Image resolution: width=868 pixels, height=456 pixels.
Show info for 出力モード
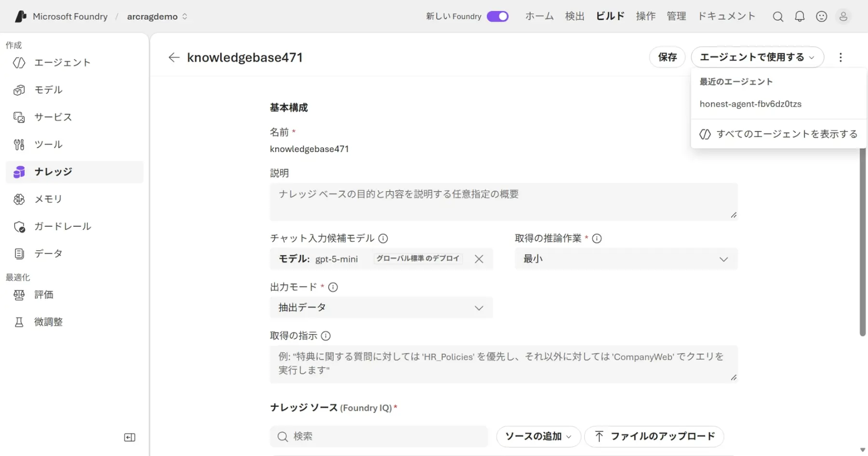[333, 287]
